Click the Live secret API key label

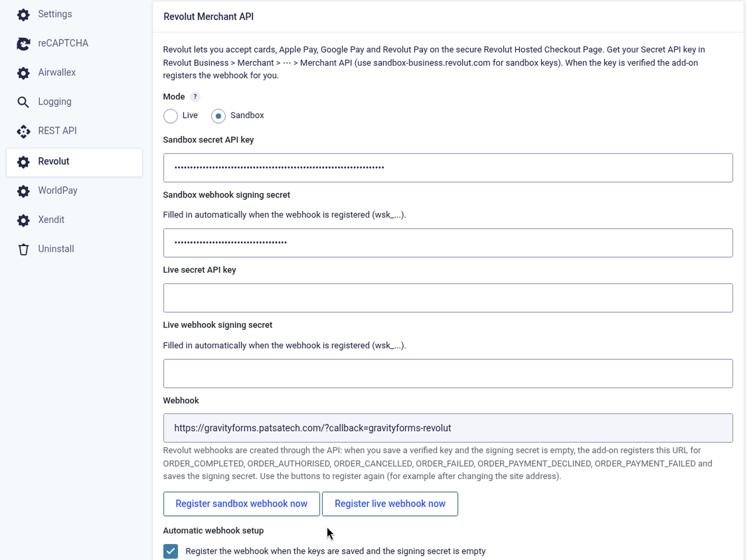click(x=199, y=270)
